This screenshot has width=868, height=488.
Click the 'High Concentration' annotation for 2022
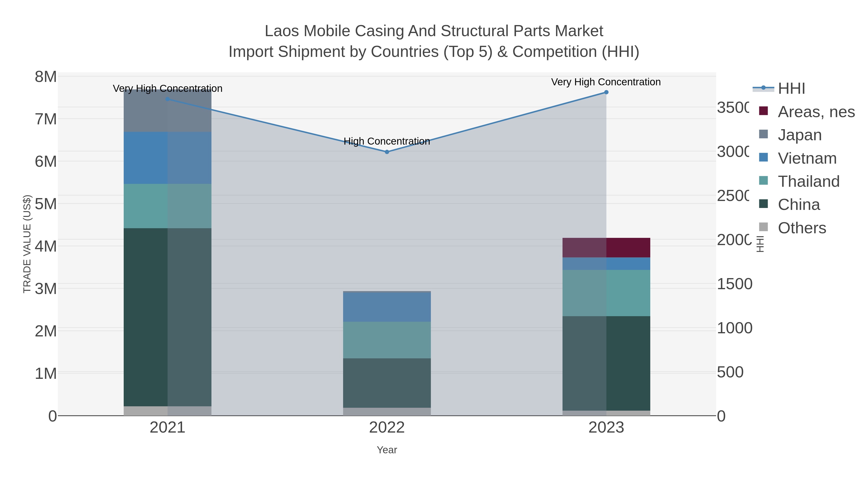[387, 141]
